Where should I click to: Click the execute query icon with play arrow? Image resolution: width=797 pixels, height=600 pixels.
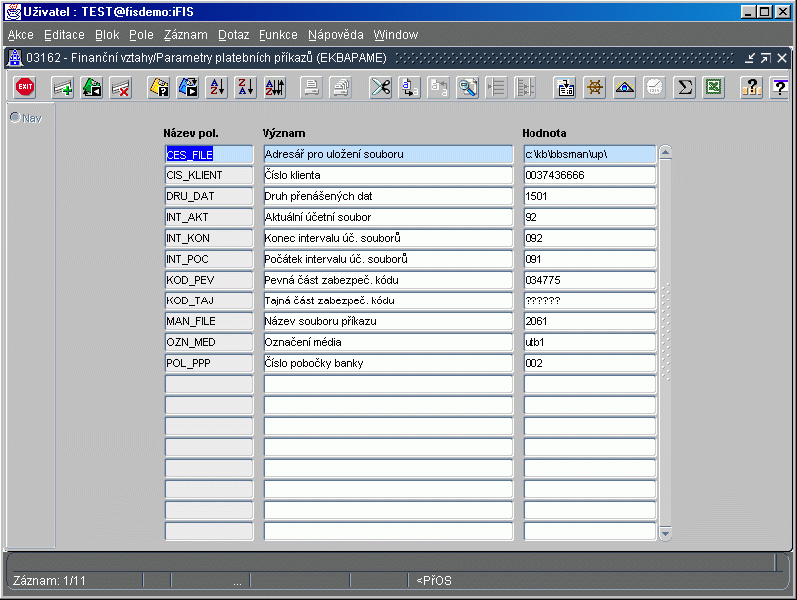click(x=188, y=87)
